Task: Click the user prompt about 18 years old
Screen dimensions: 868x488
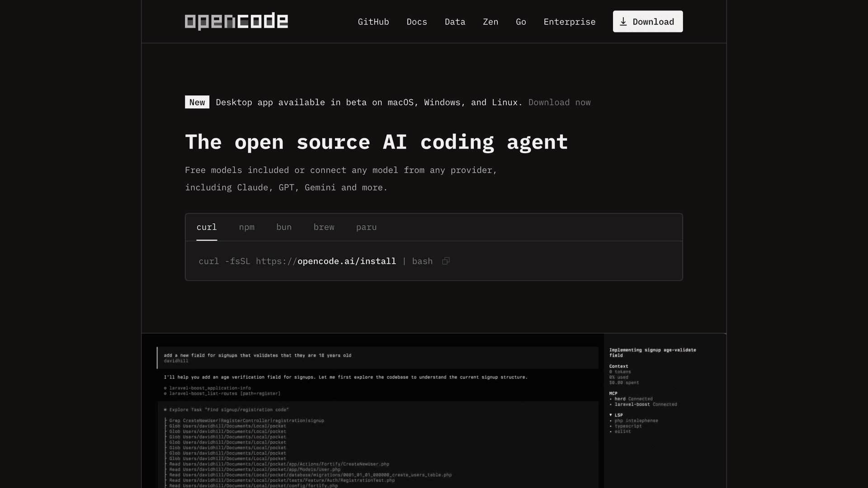Action: [257, 355]
